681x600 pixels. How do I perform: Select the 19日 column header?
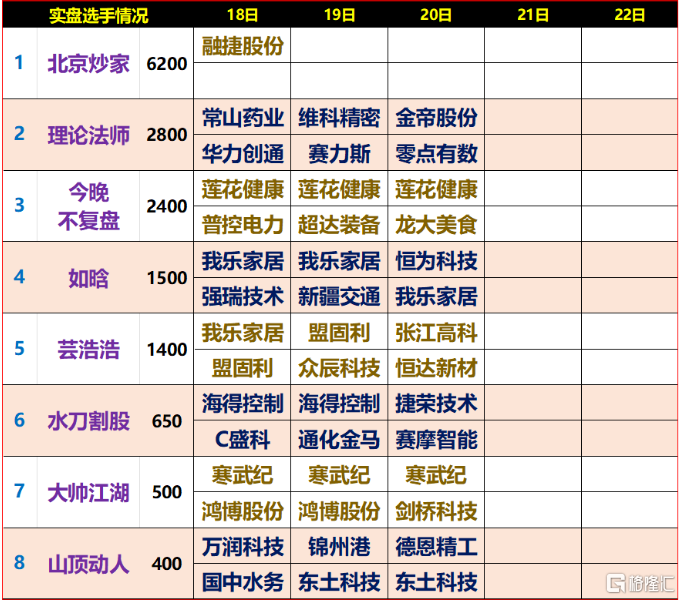click(339, 15)
